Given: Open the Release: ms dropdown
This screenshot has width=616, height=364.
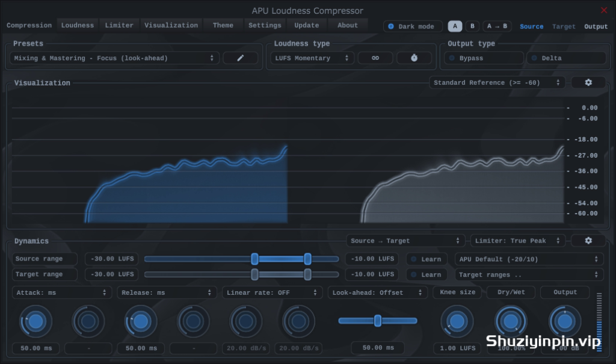Looking at the screenshot, I should click(x=167, y=292).
